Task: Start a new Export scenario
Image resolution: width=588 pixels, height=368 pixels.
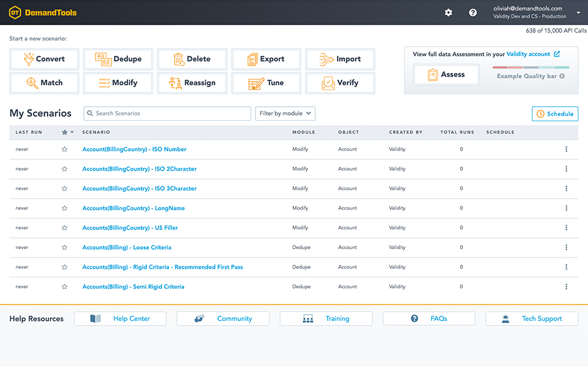Action: (266, 59)
